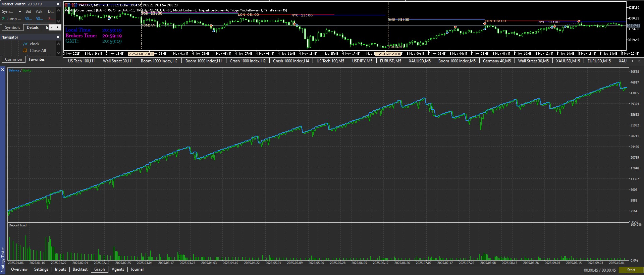Viewport: 644px width, 275px height.
Task: Close the Navigator panel
Action: pyautogui.click(x=58, y=37)
